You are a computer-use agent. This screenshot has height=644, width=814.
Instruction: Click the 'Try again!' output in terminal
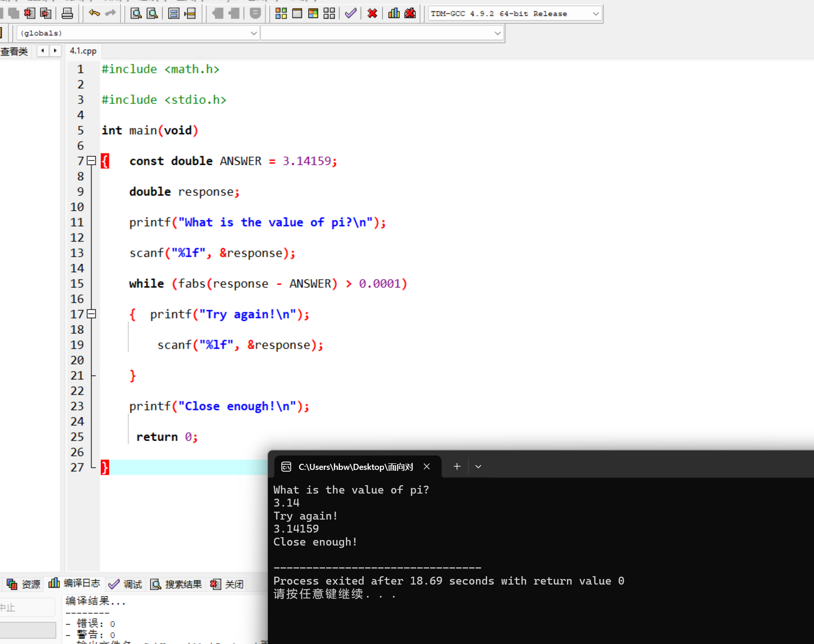(306, 516)
